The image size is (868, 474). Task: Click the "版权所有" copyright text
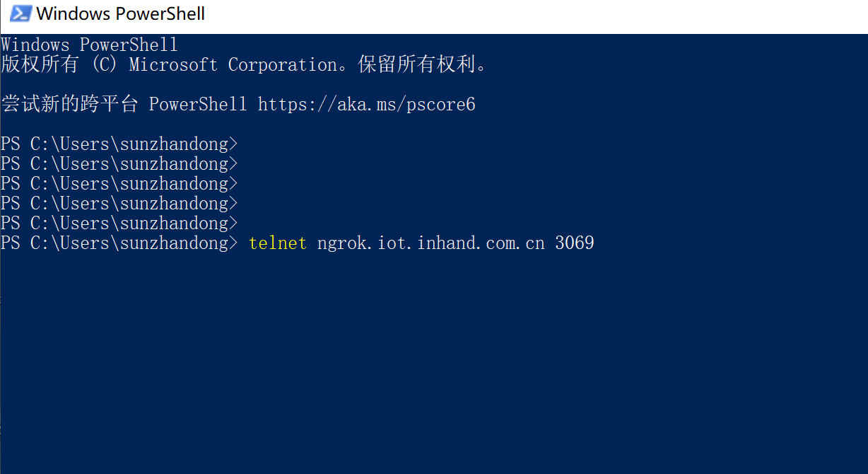coord(40,64)
